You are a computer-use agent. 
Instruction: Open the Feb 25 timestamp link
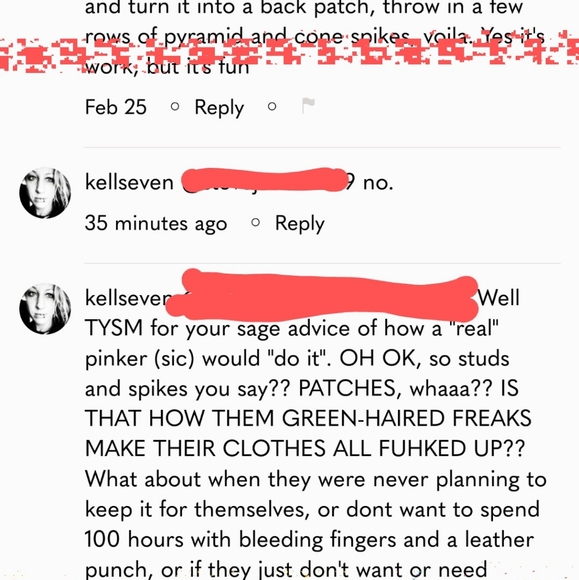tap(116, 107)
